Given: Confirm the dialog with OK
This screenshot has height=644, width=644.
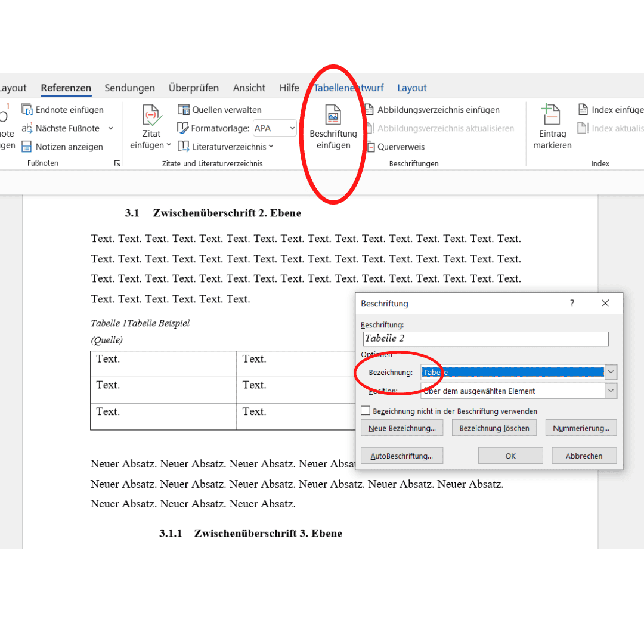Looking at the screenshot, I should pos(510,456).
